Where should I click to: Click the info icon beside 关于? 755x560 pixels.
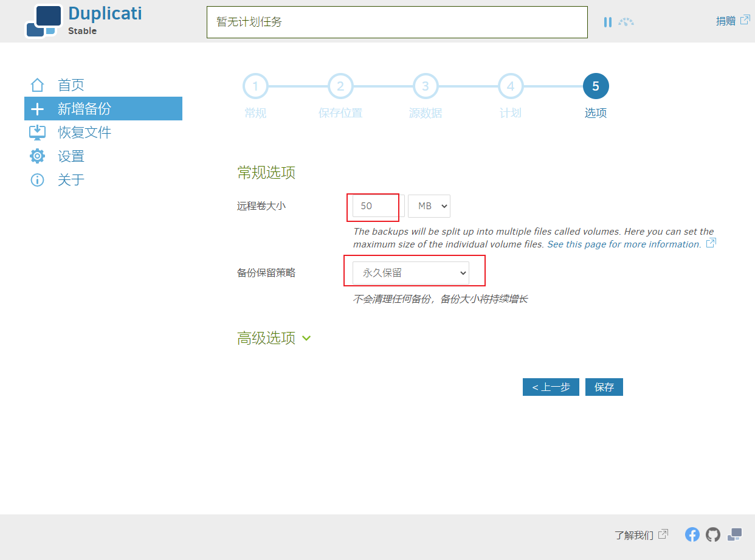[x=38, y=180]
